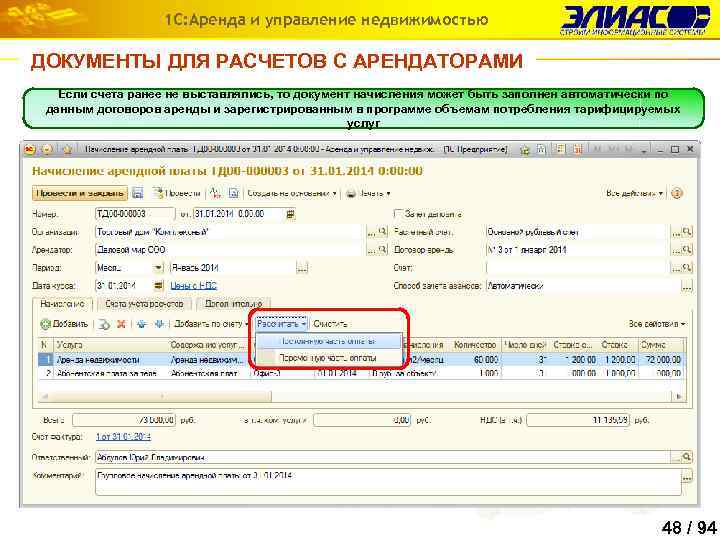Select Постоянную часть оплаты menu item

click(x=328, y=341)
